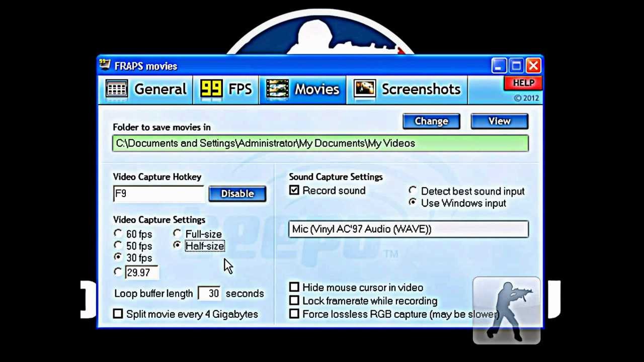The width and height of the screenshot is (644, 362).
Task: Click the movie save folder path field
Action: pos(320,143)
